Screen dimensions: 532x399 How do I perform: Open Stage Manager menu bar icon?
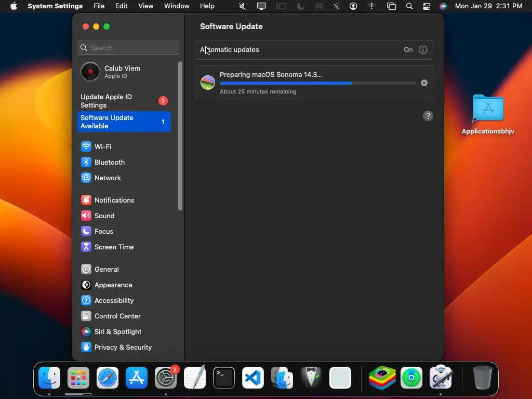281,6
